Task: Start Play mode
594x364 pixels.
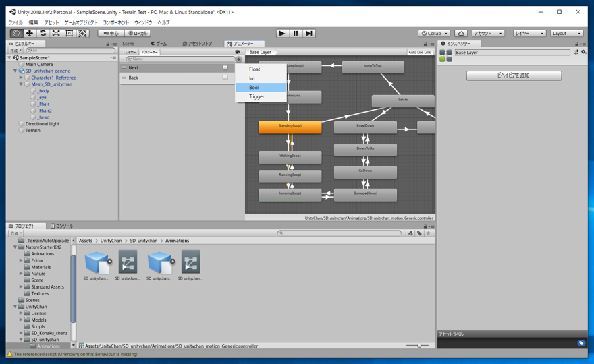Action: coord(282,33)
